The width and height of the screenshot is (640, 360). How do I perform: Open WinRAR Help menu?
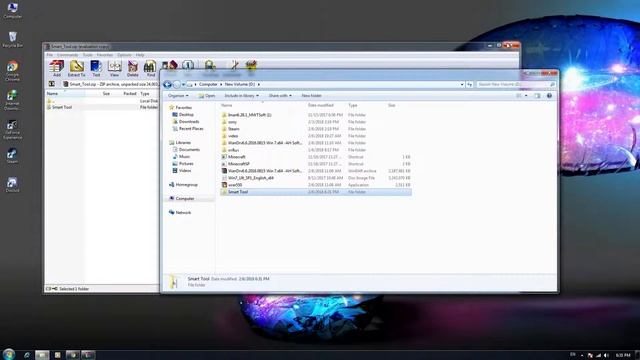coord(140,55)
